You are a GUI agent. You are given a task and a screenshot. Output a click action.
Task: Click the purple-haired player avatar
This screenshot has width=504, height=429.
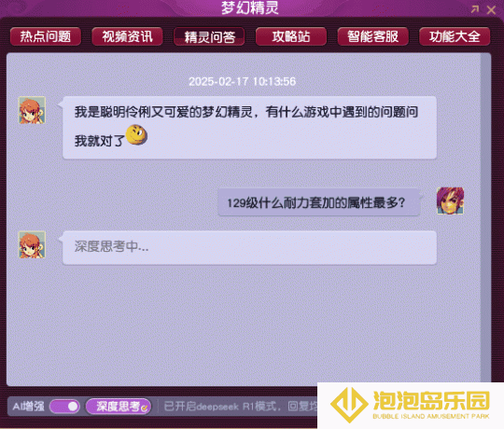point(450,201)
